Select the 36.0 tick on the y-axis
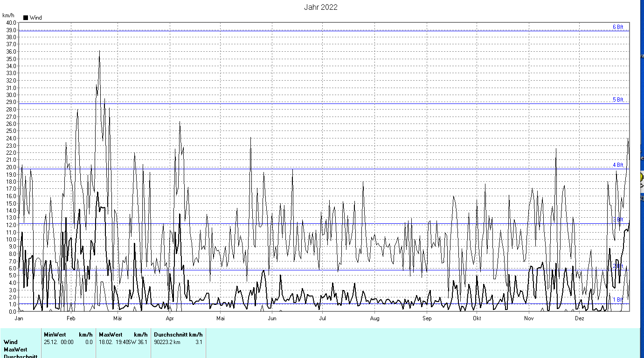This screenshot has width=644, height=358. click(11, 52)
